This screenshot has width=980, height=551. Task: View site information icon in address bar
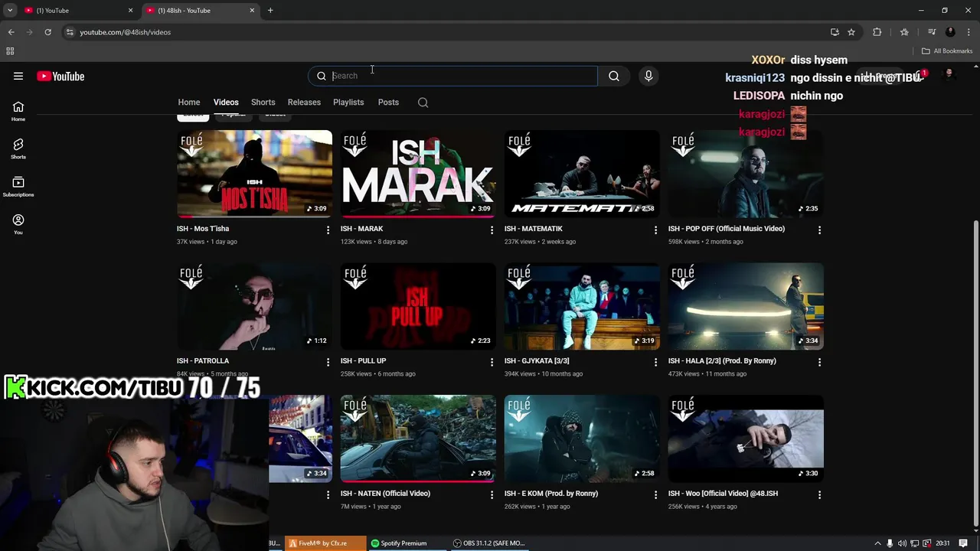coord(70,32)
